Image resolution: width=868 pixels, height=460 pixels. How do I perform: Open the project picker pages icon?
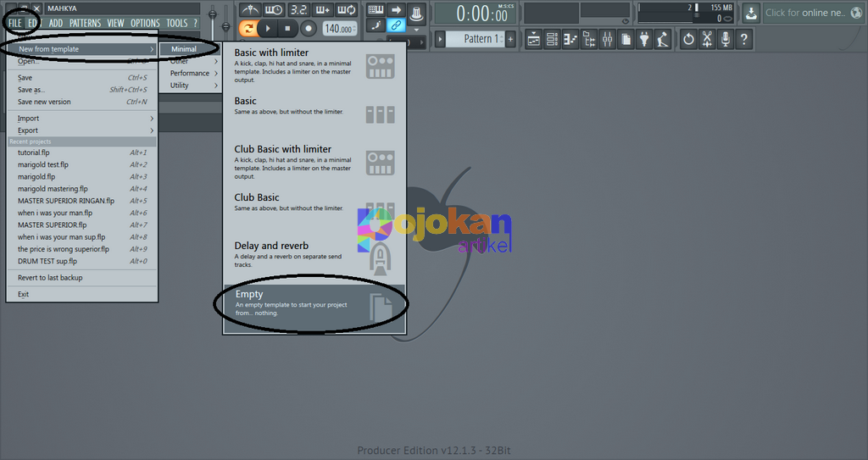626,39
